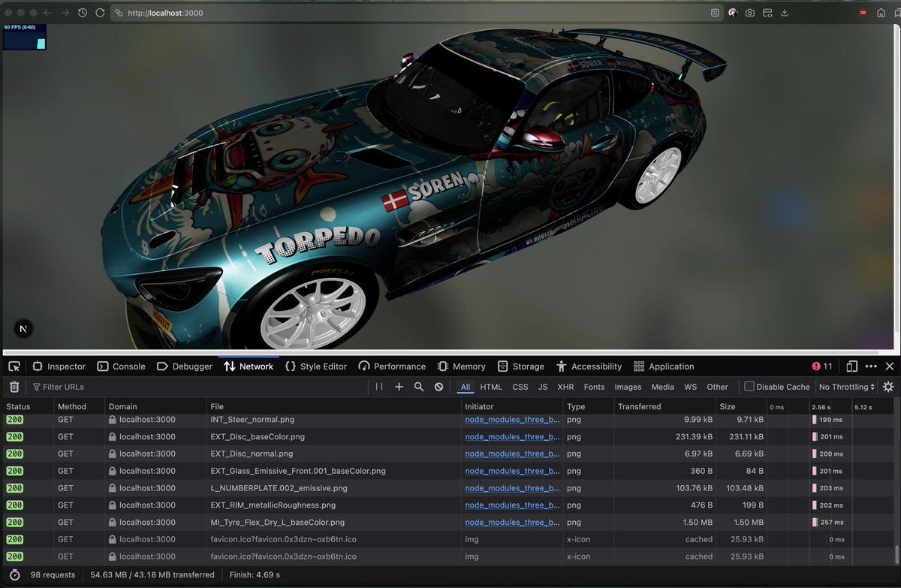Take a screenshot with the camera icon

point(749,13)
